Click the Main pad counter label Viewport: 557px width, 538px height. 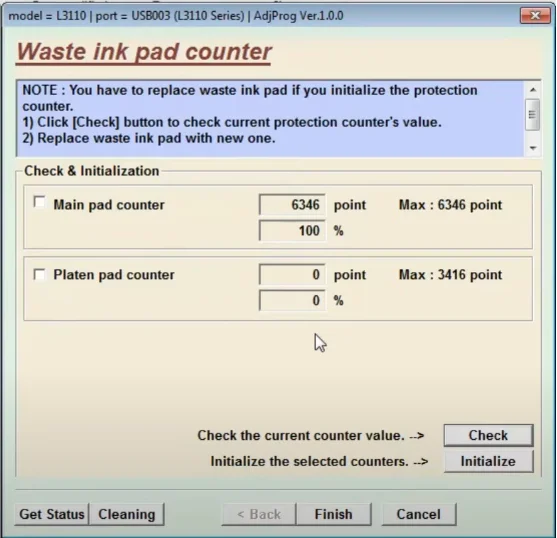pos(109,205)
